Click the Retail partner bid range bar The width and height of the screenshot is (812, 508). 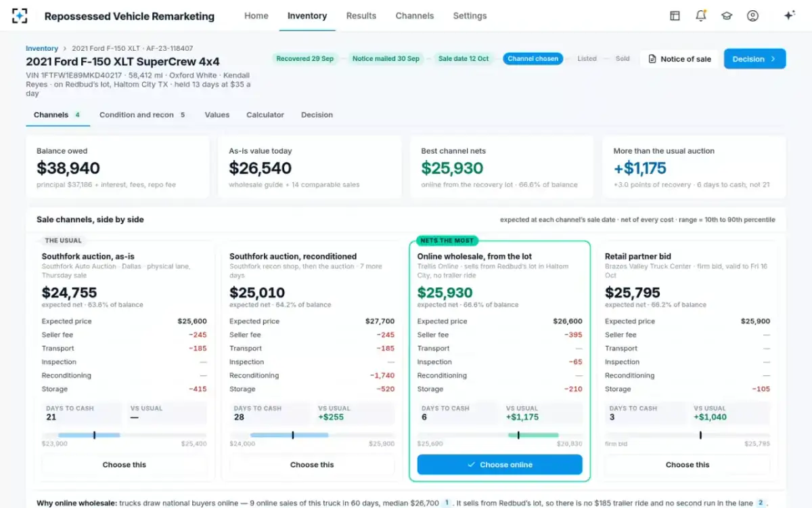(687, 435)
